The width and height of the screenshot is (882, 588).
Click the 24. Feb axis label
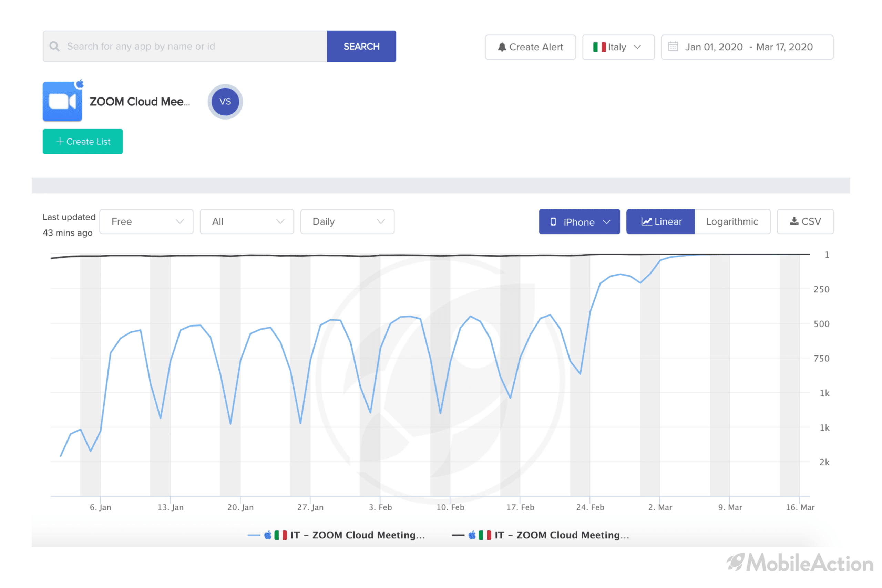coord(590,507)
